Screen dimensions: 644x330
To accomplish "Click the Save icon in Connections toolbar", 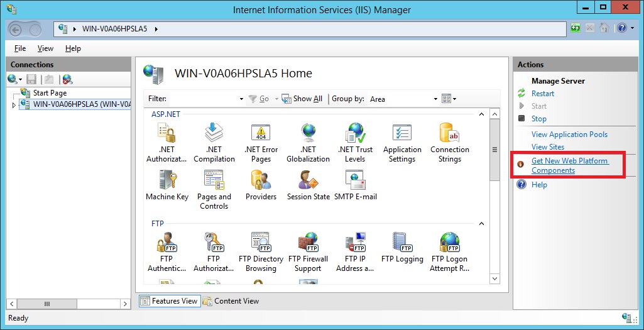I will tap(31, 79).
